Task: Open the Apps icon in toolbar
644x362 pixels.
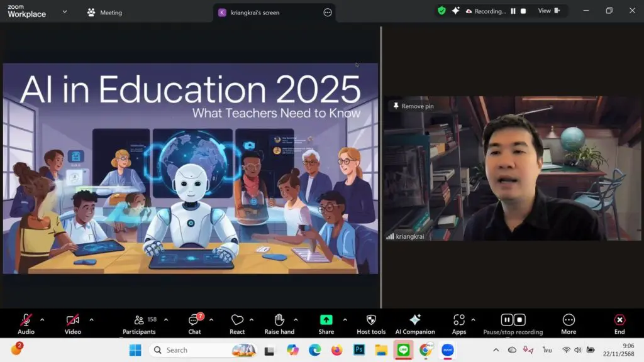Action: click(x=459, y=321)
